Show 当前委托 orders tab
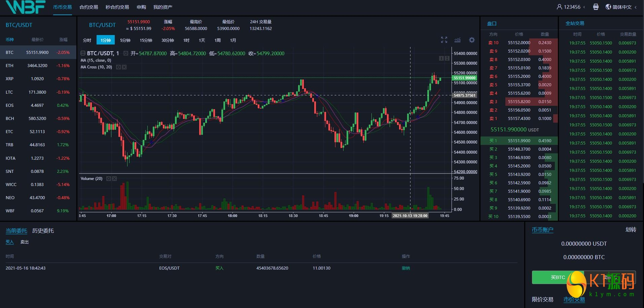 pyautogui.click(x=16, y=231)
